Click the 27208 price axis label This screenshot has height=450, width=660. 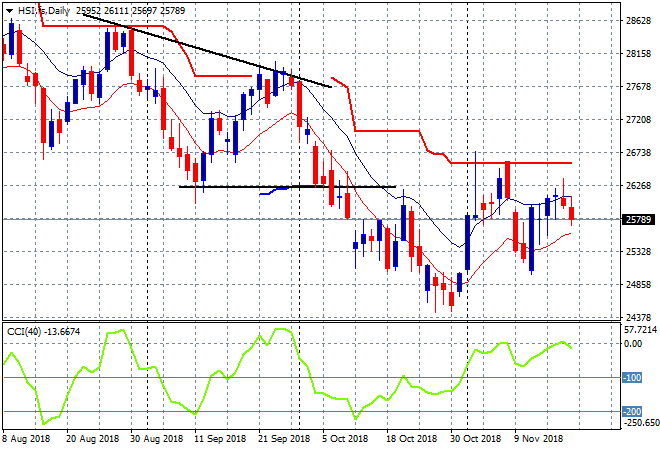point(638,120)
